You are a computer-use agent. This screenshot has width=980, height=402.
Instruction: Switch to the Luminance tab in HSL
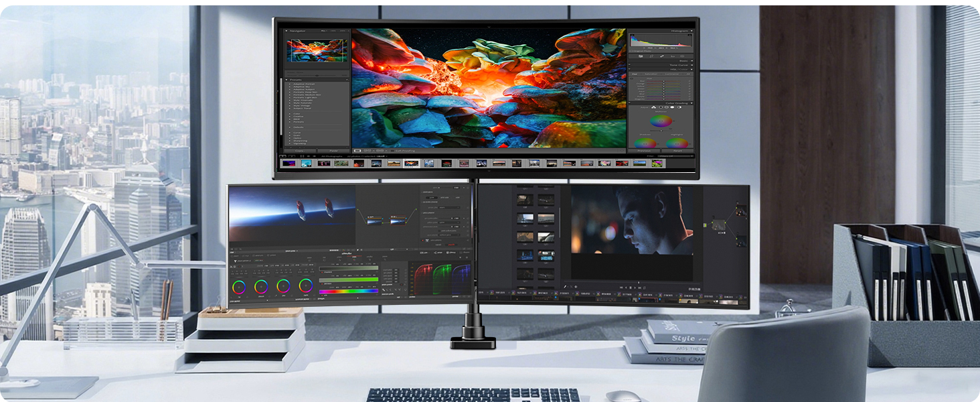(671, 74)
